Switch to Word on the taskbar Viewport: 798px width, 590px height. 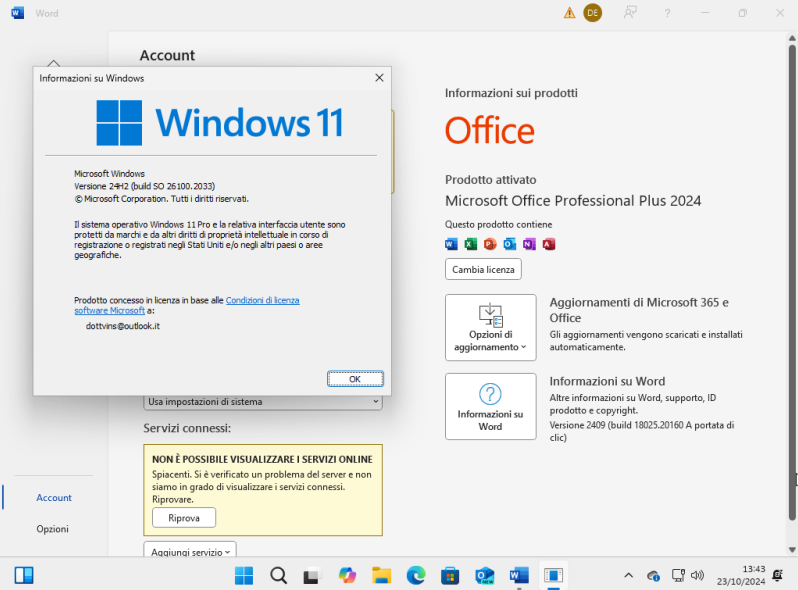pyautogui.click(x=519, y=575)
